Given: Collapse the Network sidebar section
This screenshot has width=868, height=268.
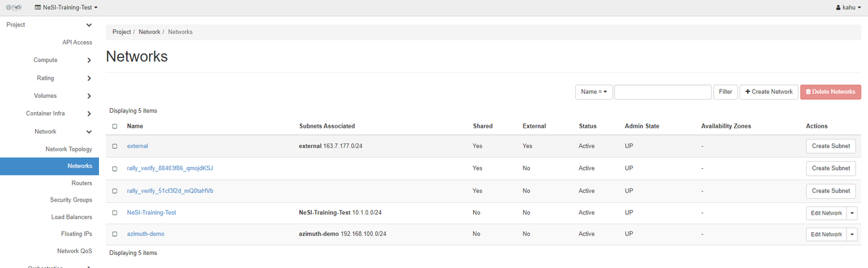Looking at the screenshot, I should (x=89, y=132).
